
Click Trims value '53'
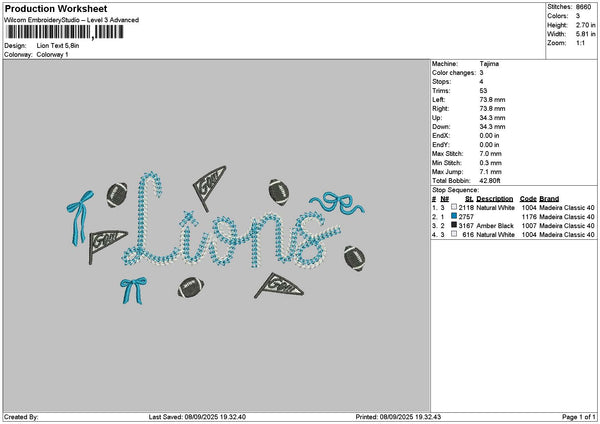483,91
